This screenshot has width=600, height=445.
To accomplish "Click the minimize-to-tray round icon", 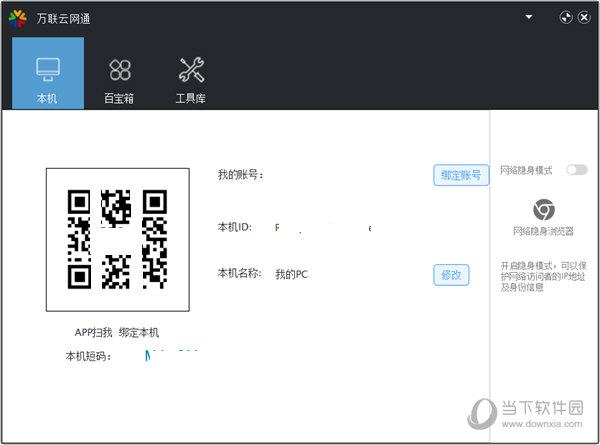I will (x=566, y=17).
